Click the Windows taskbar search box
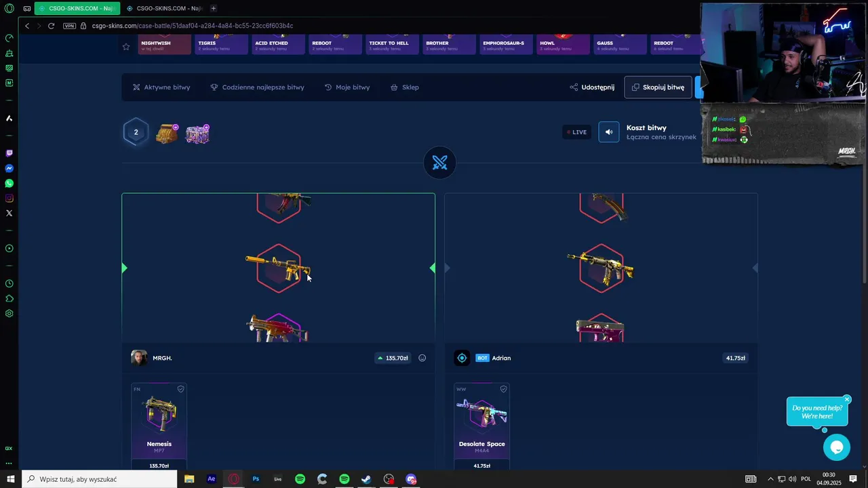 pyautogui.click(x=100, y=479)
